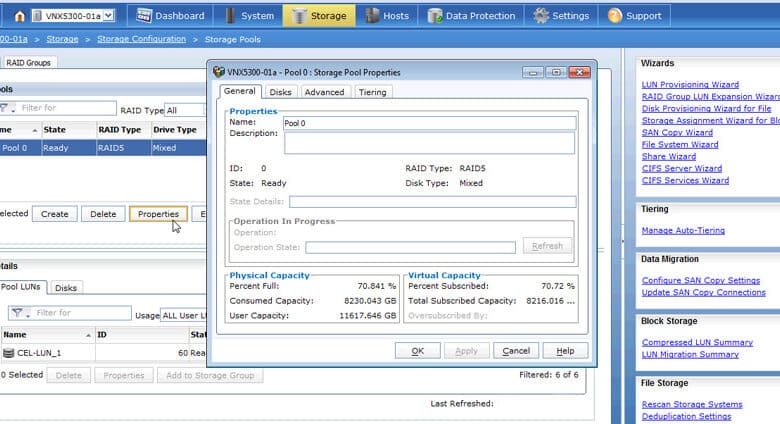
Task: Sort by RAID Type column header
Action: pos(123,130)
